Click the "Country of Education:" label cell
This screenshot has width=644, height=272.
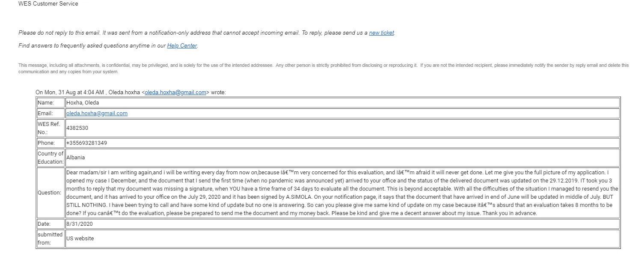click(50, 158)
